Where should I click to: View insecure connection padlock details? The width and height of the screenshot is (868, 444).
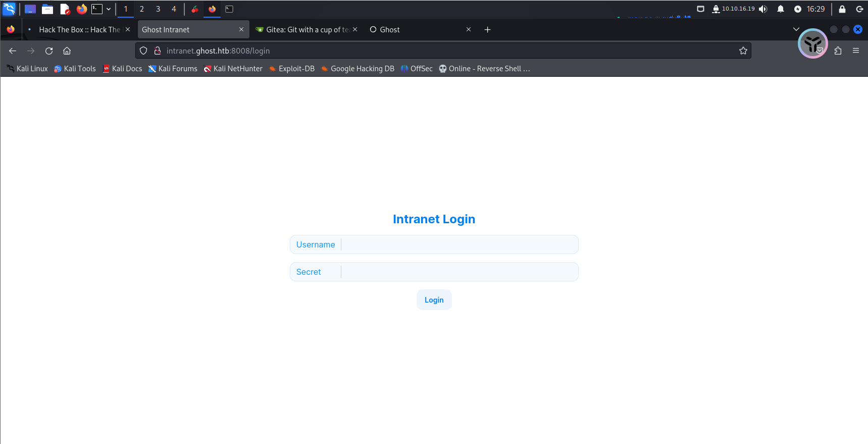click(x=157, y=51)
